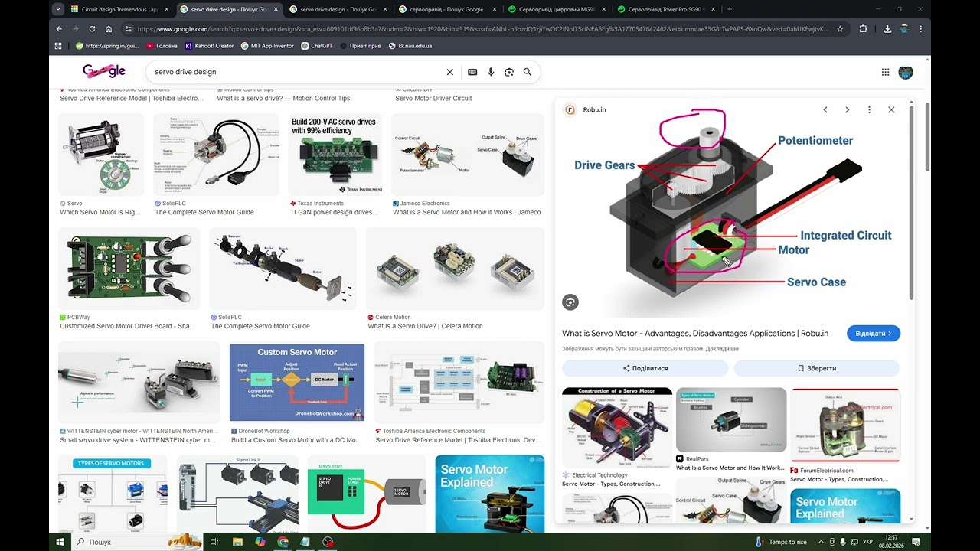Show previous image in preview panel

[x=825, y=109]
